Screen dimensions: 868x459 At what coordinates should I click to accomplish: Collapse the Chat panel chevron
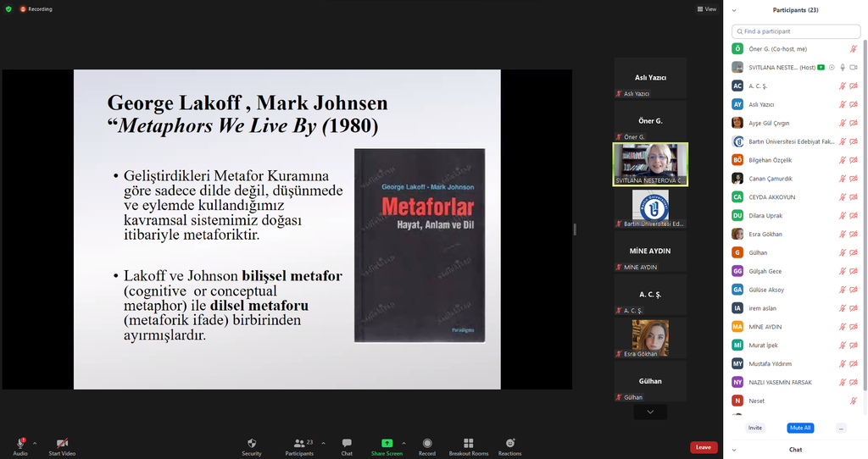click(x=734, y=450)
